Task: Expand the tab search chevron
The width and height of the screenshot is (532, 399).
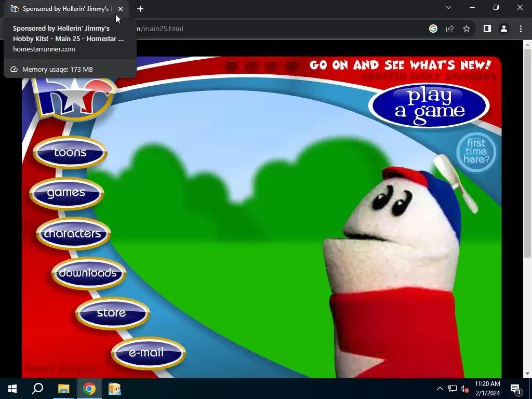Action: pyautogui.click(x=448, y=7)
